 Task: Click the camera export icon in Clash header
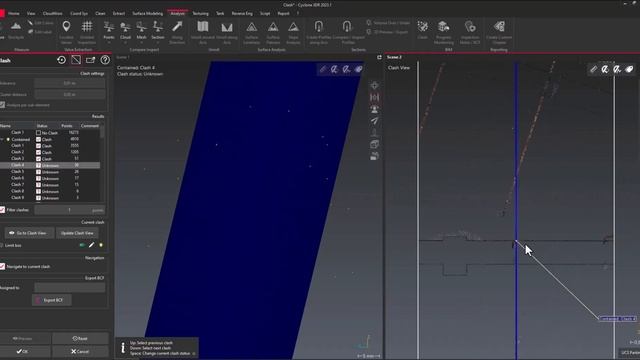[x=91, y=60]
